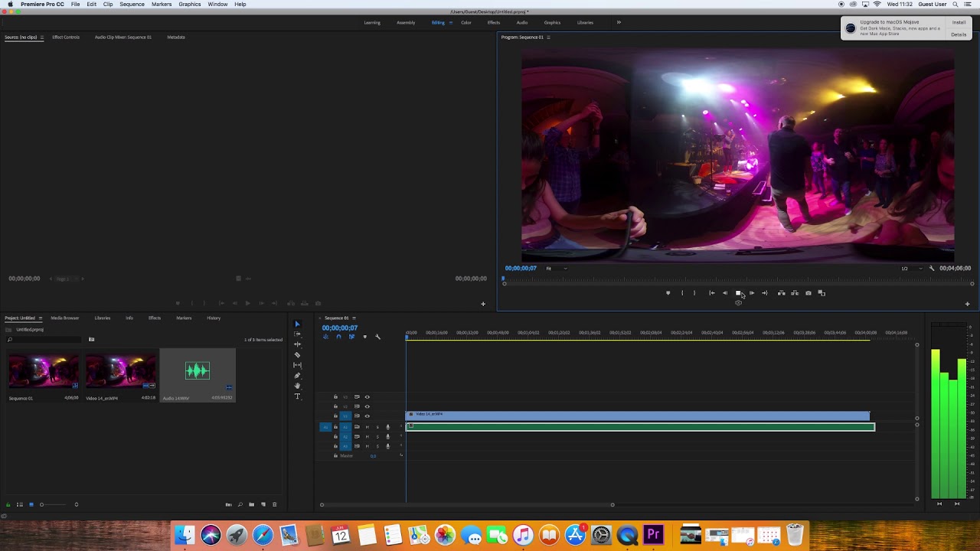Open the Fit zoom level dropdown
Viewport: 980px width, 551px height.
pos(556,269)
